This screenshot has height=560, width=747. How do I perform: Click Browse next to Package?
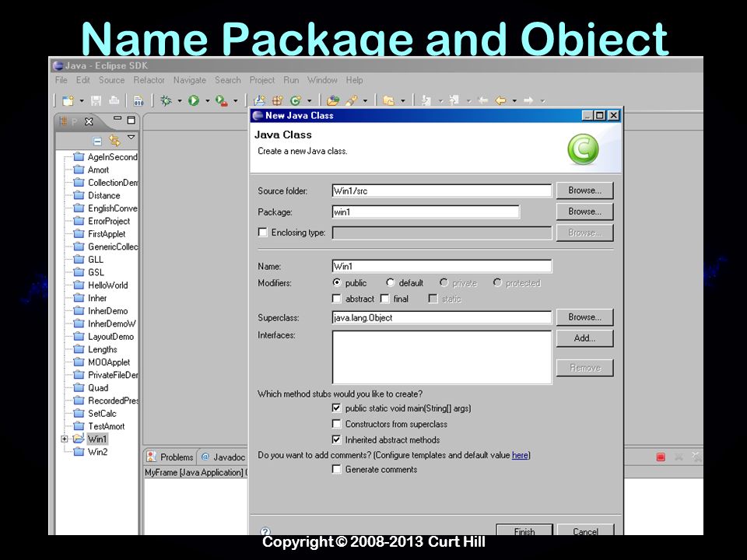point(584,212)
